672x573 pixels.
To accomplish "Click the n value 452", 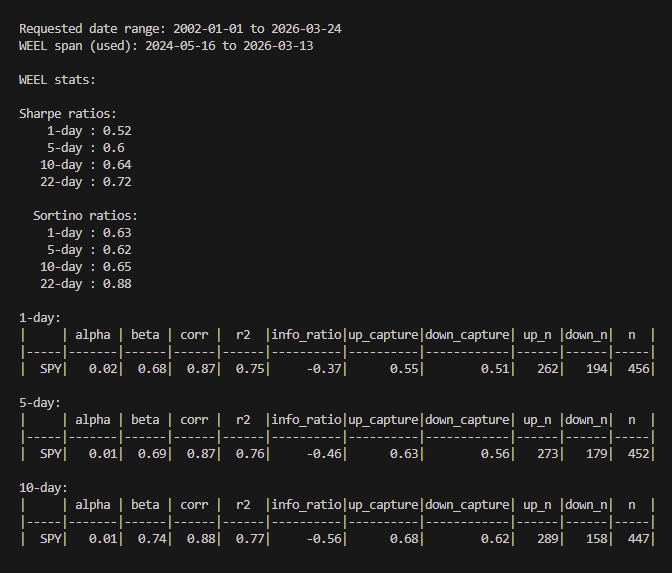I will [639, 453].
